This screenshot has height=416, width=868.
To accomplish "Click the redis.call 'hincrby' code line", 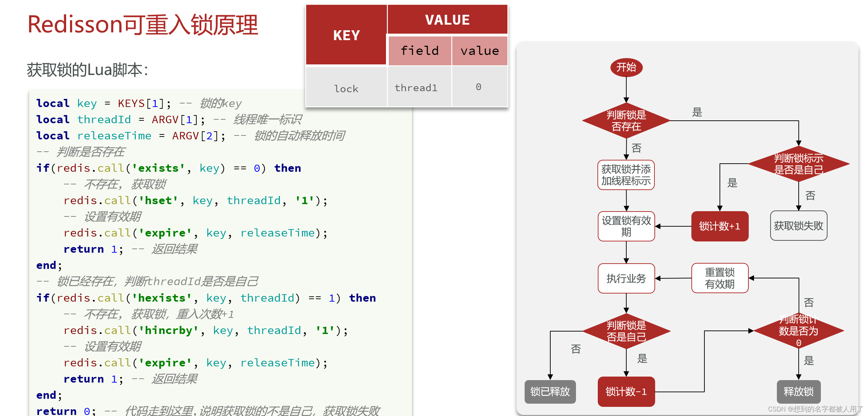I will pyautogui.click(x=206, y=330).
